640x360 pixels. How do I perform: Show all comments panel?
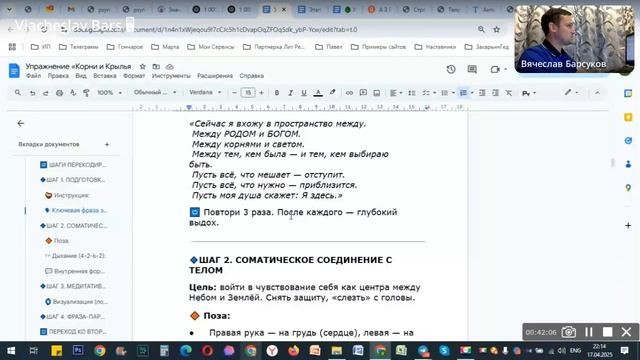pos(472,69)
